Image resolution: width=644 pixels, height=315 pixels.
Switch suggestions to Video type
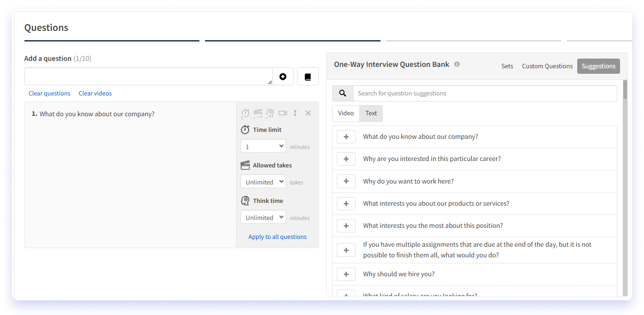click(x=346, y=113)
